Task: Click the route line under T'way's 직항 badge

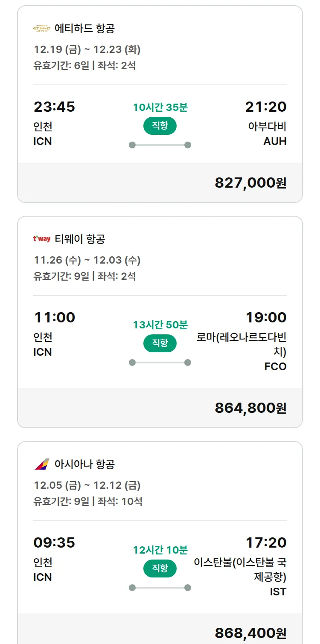Action: tap(160, 363)
